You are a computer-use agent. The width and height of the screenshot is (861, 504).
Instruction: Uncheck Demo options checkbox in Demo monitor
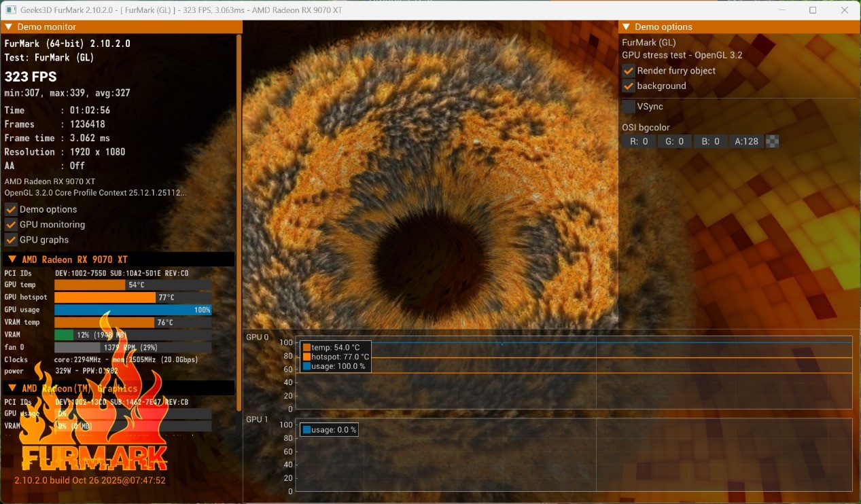pyautogui.click(x=11, y=209)
